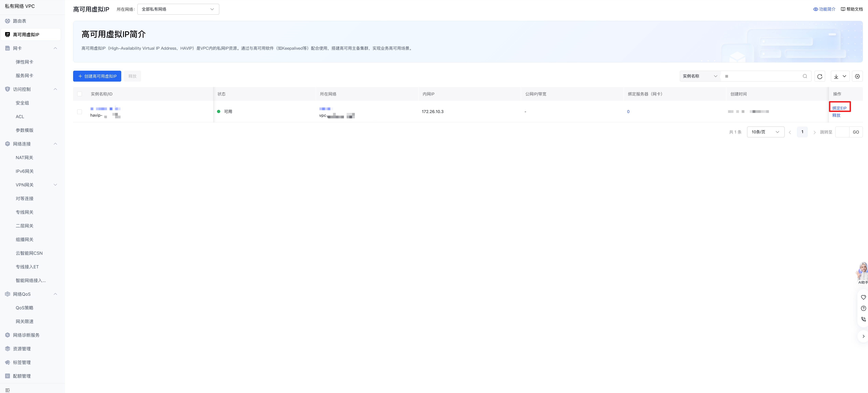The image size is (868, 393).
Task: Click the 访问控制 shield icon
Action: point(7,89)
